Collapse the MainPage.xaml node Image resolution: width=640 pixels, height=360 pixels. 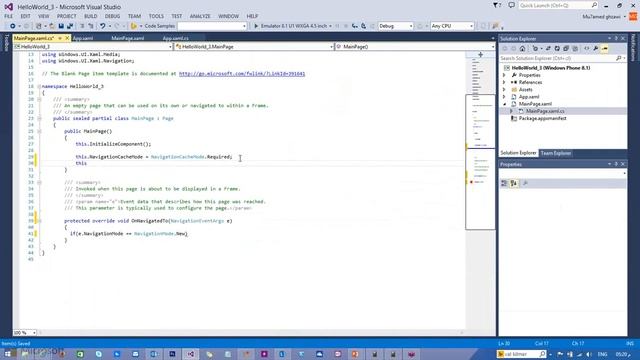(504, 104)
